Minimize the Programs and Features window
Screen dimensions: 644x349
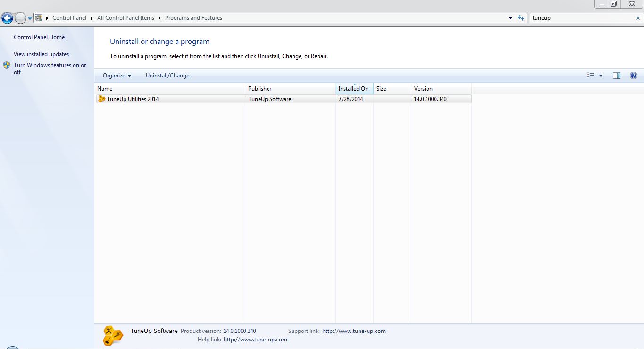pos(601,4)
